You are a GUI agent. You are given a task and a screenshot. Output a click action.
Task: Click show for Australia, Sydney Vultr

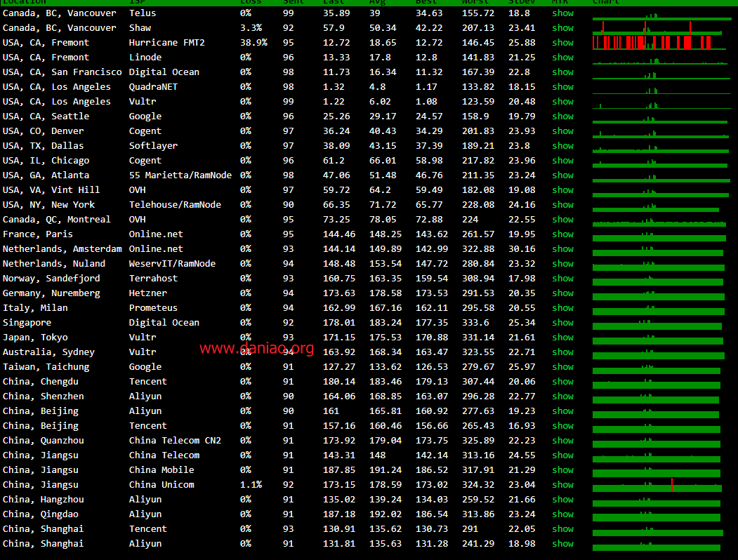[562, 352]
